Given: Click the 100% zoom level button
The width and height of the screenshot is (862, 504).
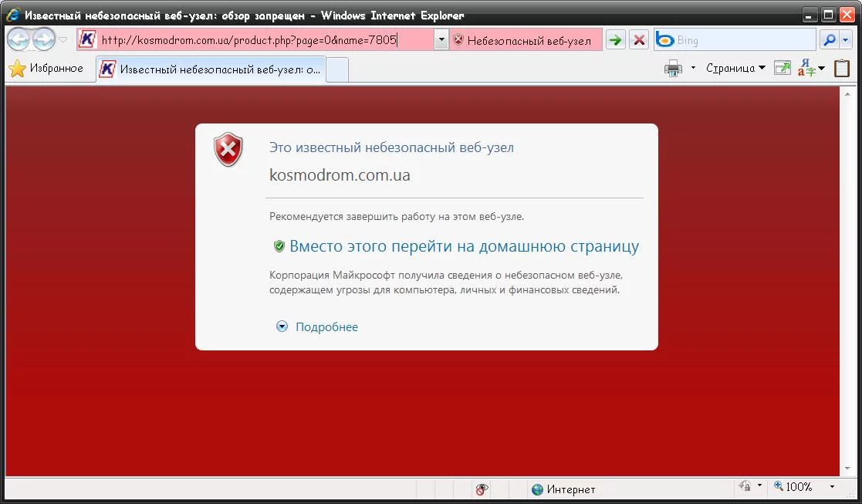Looking at the screenshot, I should [x=793, y=486].
